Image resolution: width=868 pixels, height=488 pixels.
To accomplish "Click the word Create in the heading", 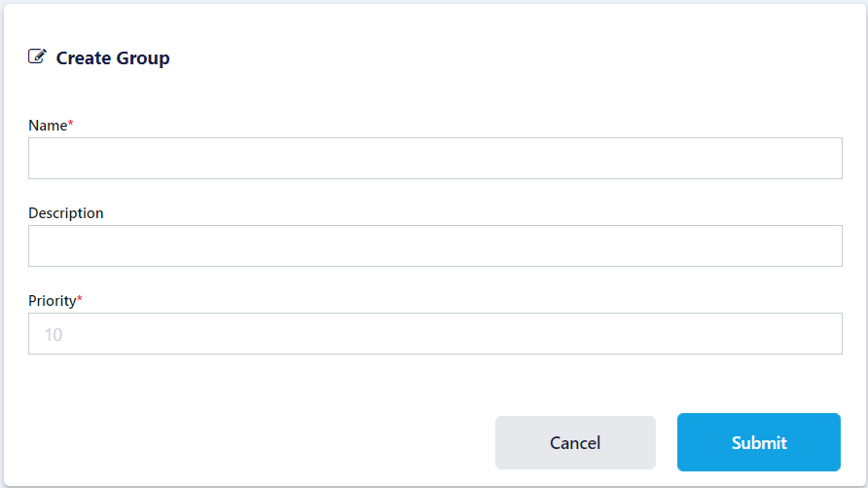I will pyautogui.click(x=84, y=58).
